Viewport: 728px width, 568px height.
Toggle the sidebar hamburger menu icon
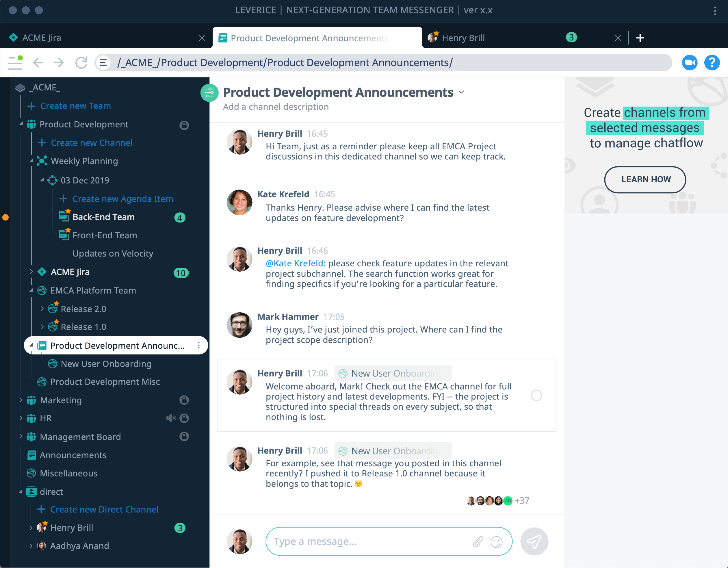(x=15, y=62)
